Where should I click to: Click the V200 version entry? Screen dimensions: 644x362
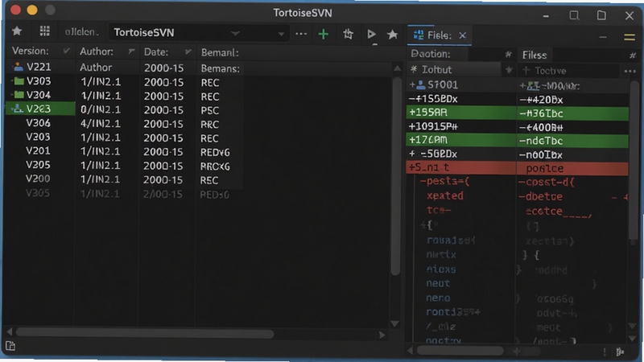[38, 179]
